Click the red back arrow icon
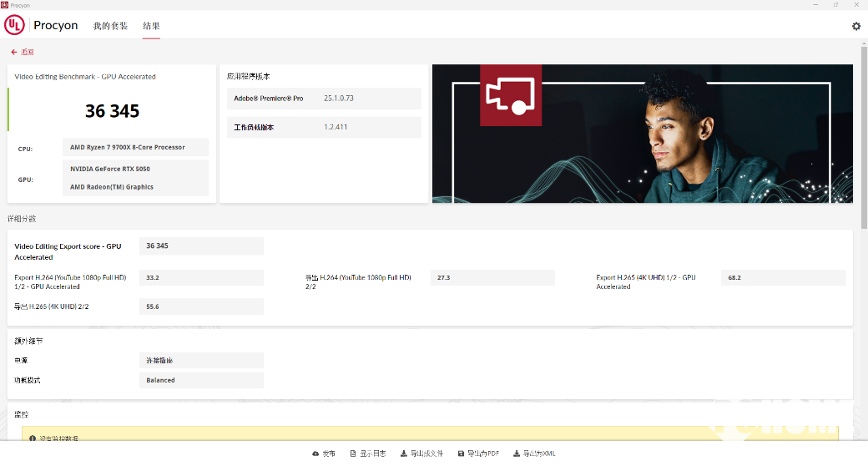Screen dimensions: 868x466 [14, 52]
